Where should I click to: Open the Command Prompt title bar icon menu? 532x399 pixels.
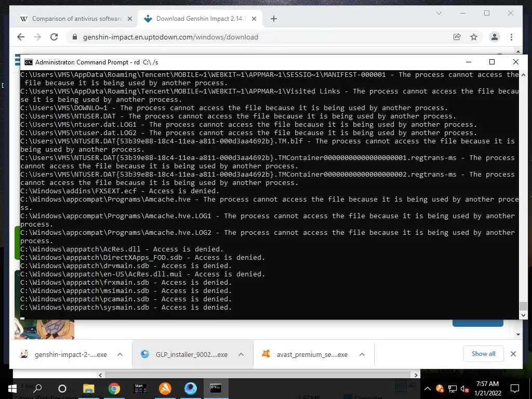(29, 62)
